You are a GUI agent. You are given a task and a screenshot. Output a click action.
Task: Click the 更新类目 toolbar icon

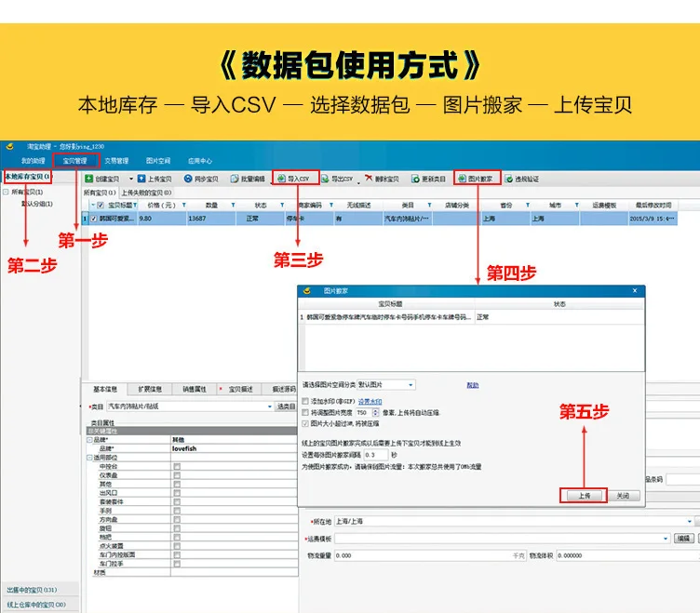(415, 179)
